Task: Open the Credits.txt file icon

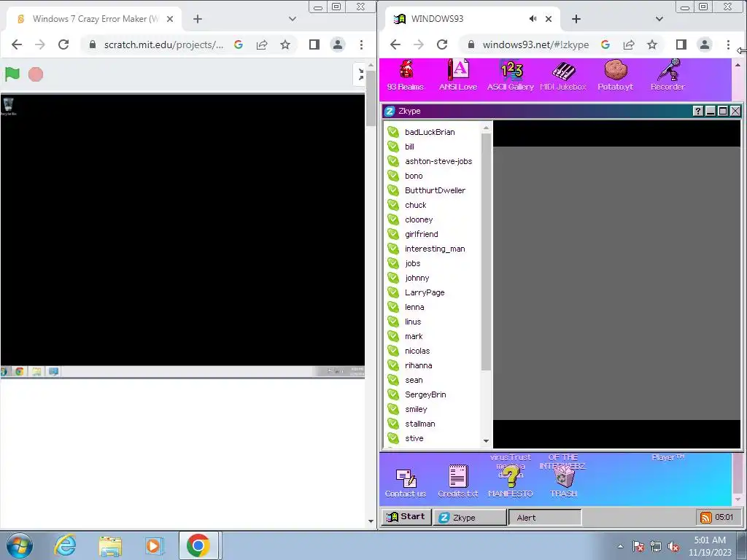Action: tap(458, 482)
